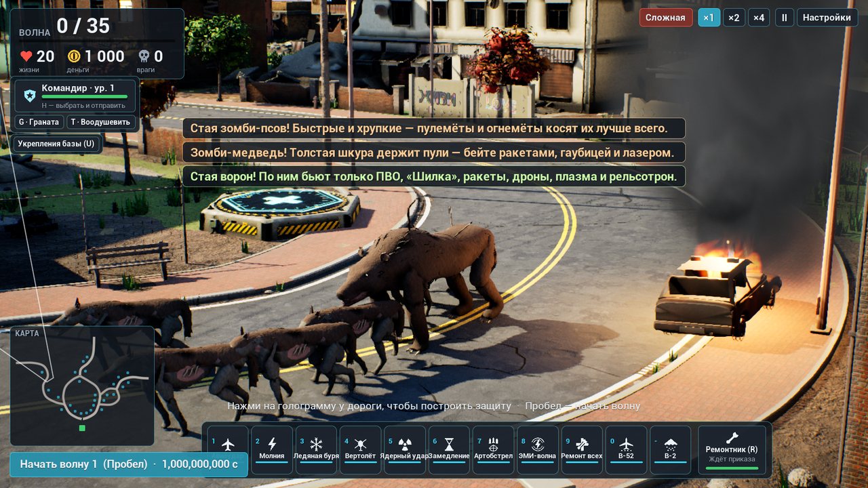Pause the game with the II button
This screenshot has width=868, height=488.
pyautogui.click(x=784, y=18)
